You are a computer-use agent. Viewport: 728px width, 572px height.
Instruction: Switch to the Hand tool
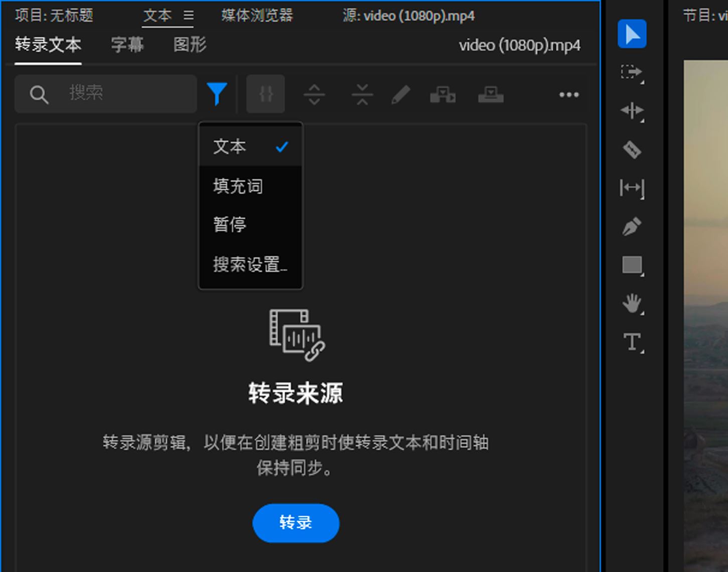(632, 304)
